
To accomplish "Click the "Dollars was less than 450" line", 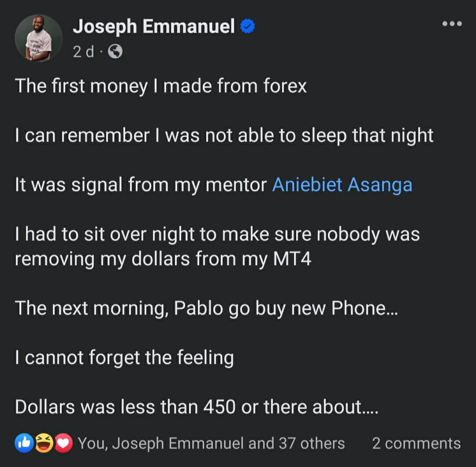I will point(197,407).
